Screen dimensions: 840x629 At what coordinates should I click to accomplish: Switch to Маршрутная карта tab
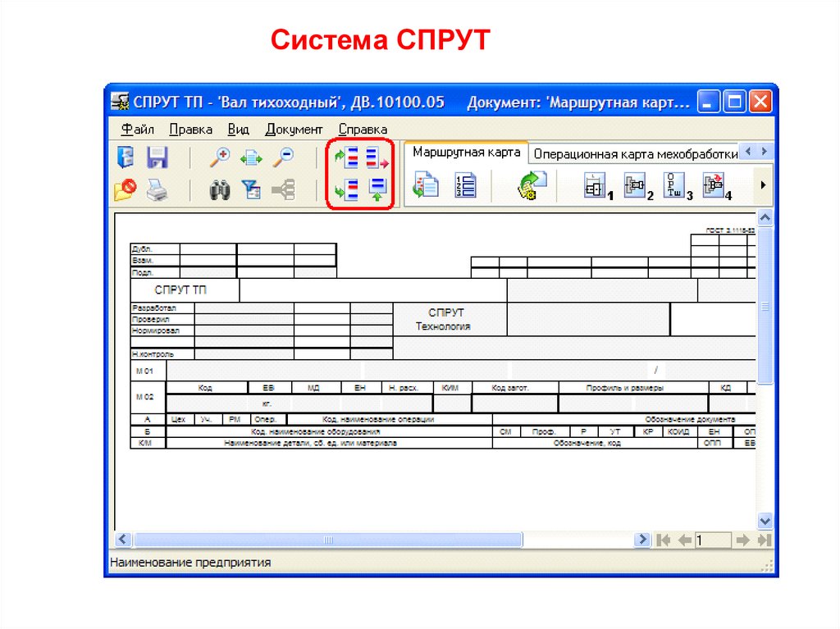466,153
